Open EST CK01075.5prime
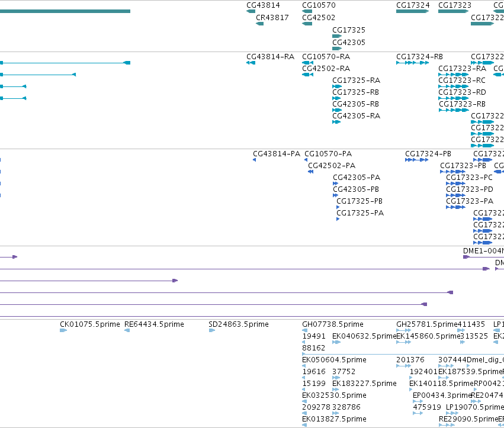504x428 pixels. (x=90, y=324)
